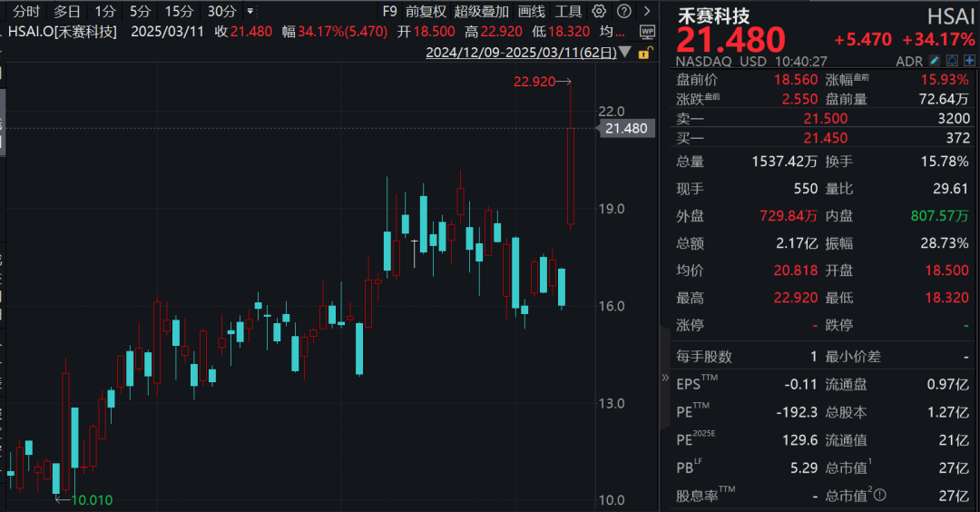
Task: Click the 盘前量 72.64万 value
Action: [x=944, y=99]
